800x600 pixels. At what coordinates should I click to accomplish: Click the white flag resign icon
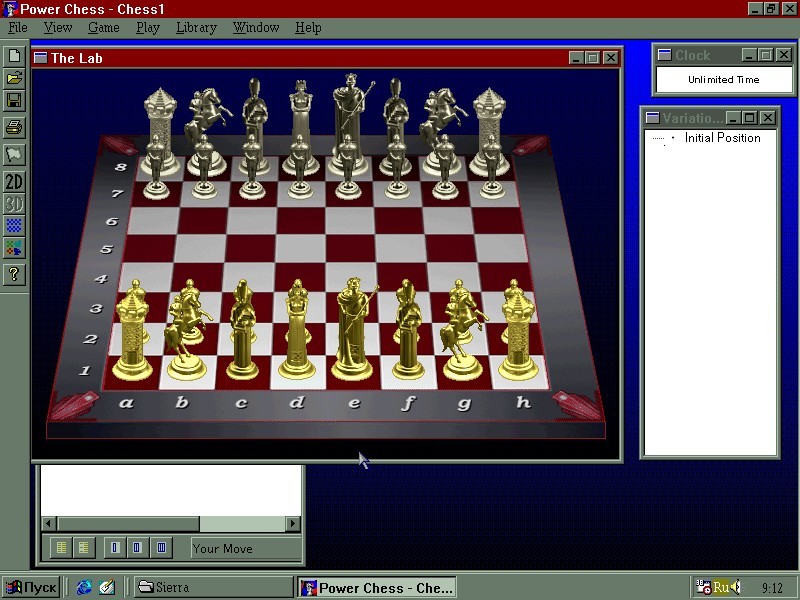coord(14,154)
